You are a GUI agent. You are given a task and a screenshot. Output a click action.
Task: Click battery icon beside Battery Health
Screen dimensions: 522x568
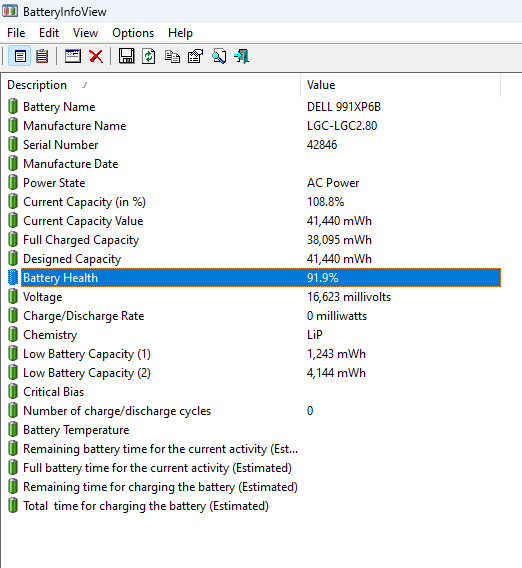click(x=13, y=277)
